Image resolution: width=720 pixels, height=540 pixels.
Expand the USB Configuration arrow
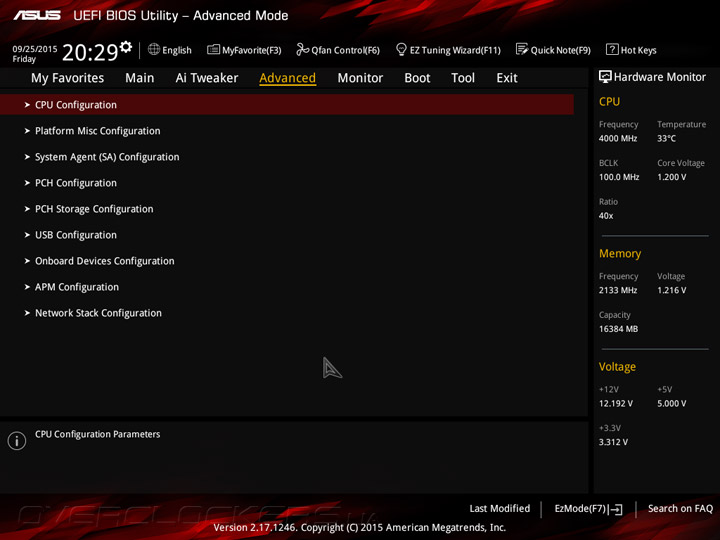pyautogui.click(x=27, y=235)
